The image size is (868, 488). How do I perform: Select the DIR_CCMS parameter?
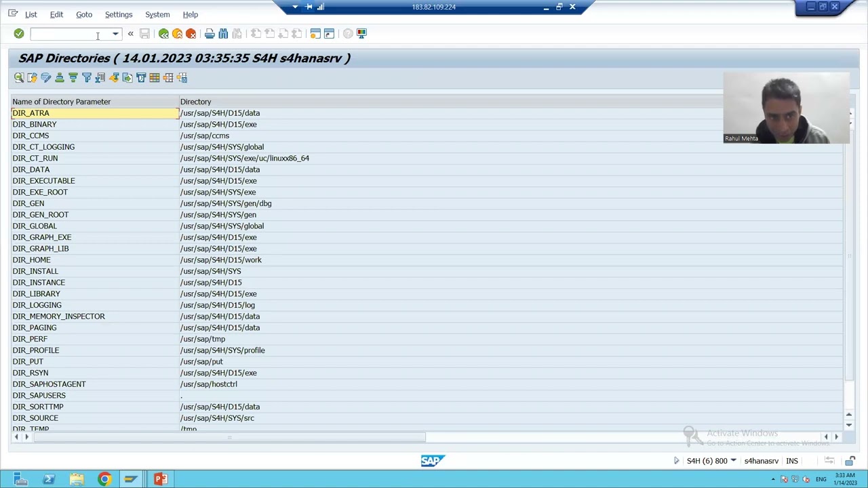[x=31, y=136]
